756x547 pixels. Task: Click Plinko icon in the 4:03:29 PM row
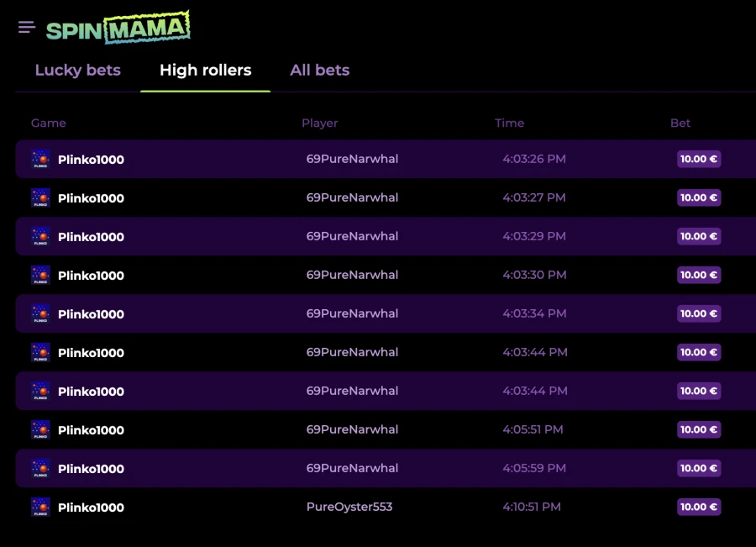tap(40, 236)
